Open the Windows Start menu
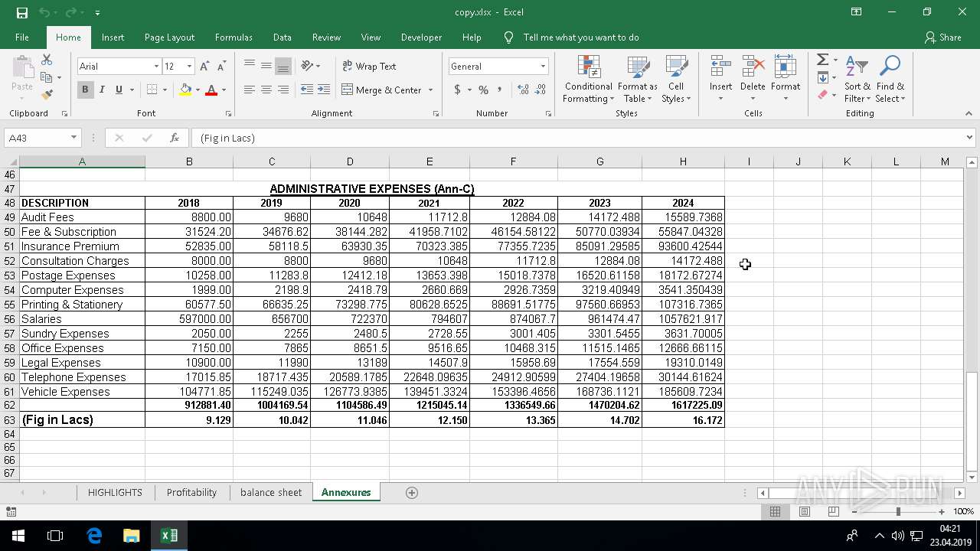 coord(18,536)
